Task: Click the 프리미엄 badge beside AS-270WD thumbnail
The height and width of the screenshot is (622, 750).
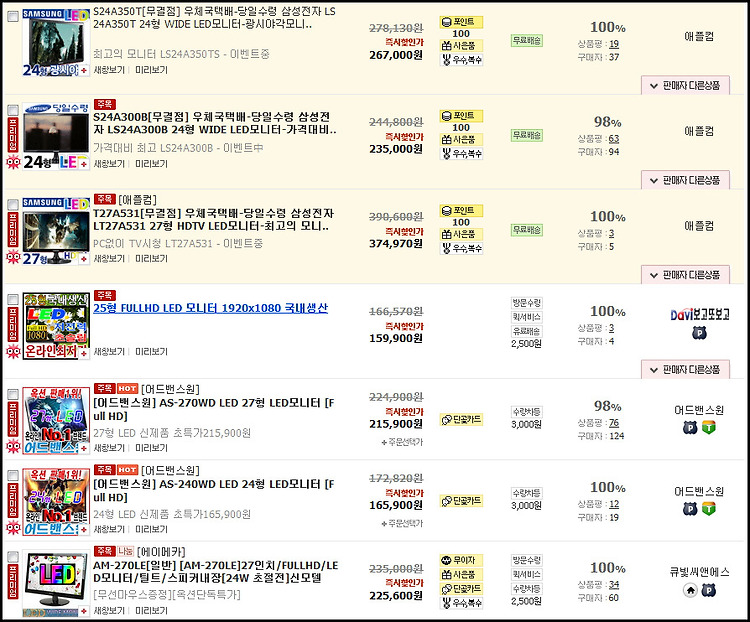Action: pos(13,421)
